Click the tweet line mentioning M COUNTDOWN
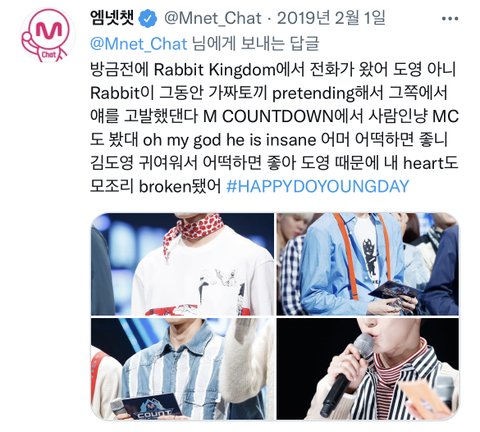480x432 pixels. 274,117
